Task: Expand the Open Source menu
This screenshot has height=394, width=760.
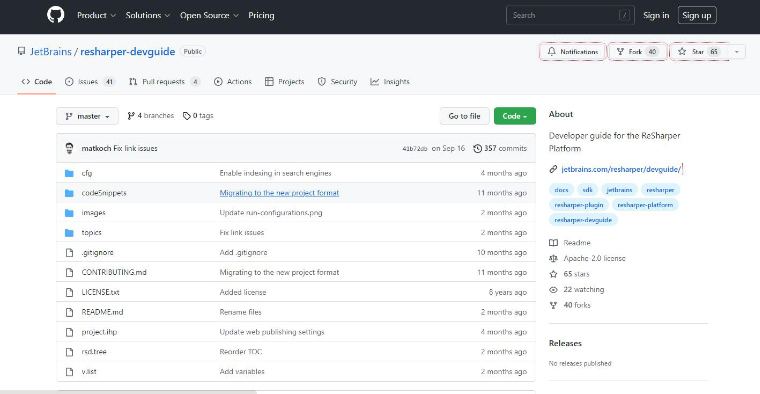Action: coord(209,15)
